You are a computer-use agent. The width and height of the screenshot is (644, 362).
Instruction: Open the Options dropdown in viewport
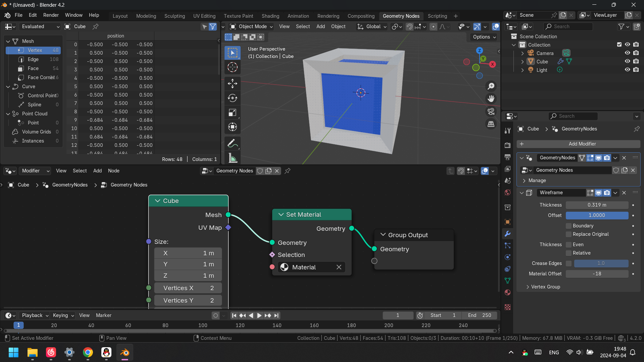(484, 37)
